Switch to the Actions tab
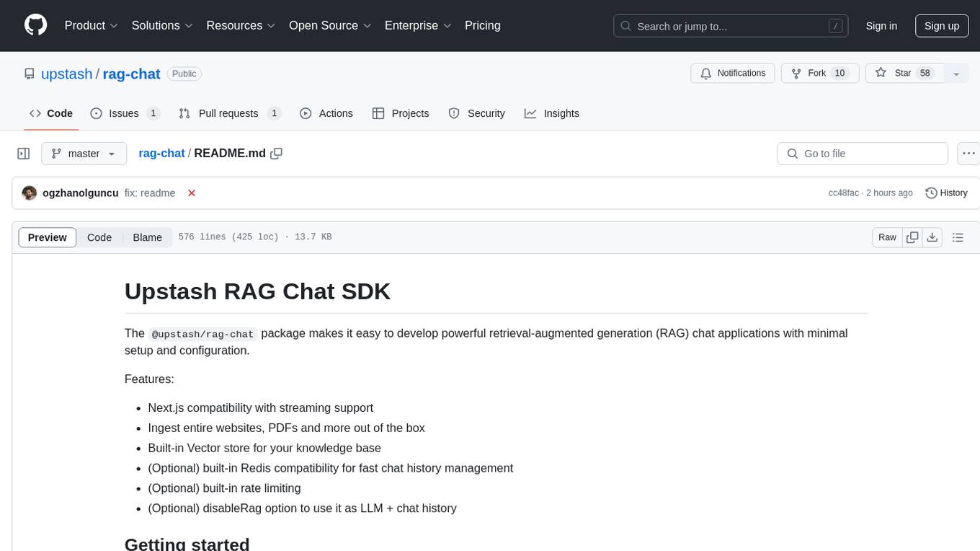Screen dimensions: 980x551 [326, 113]
